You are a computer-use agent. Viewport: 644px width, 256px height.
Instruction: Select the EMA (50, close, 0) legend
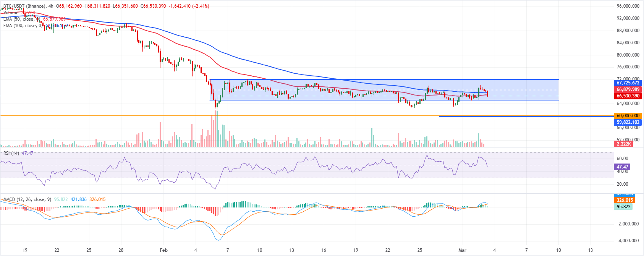point(22,19)
